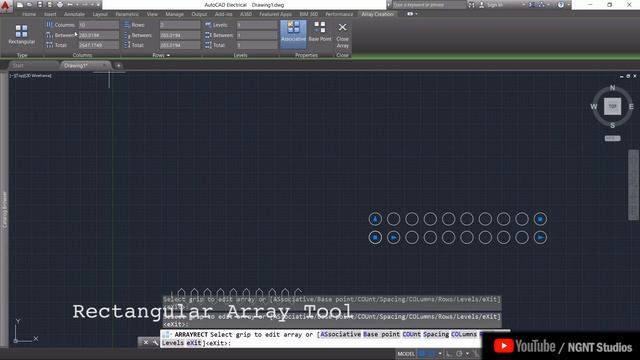Edit the Rows count field
Viewport: 640px width, 360px height.
pos(180,25)
